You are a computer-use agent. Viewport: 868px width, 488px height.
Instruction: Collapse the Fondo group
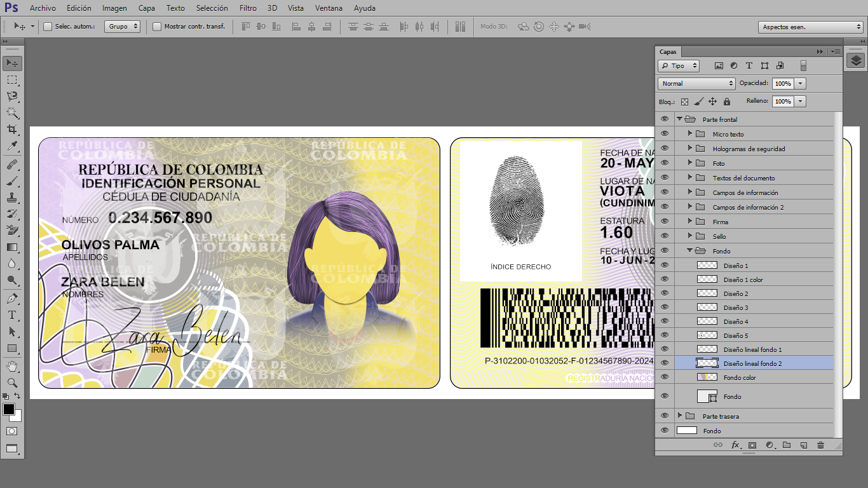[x=690, y=251]
